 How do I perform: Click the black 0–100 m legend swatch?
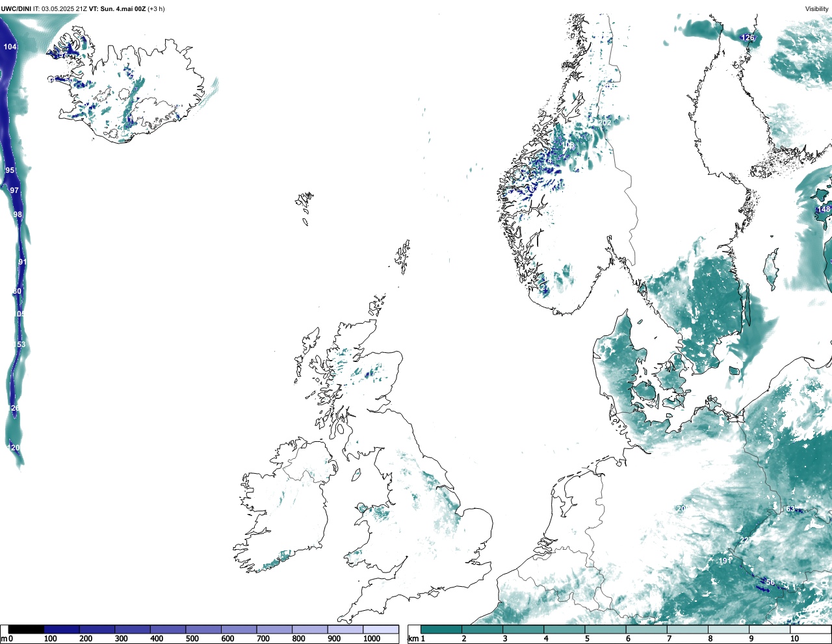click(27, 629)
